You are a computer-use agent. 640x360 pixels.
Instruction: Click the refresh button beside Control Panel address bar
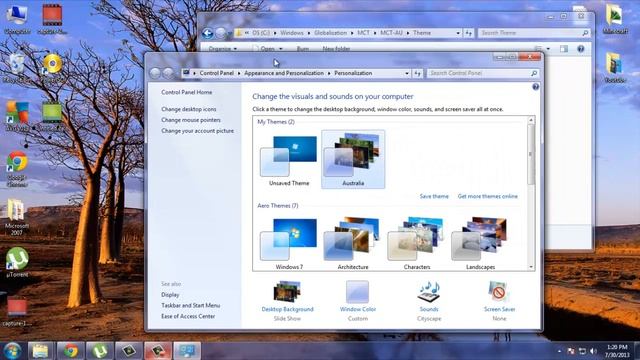point(417,73)
